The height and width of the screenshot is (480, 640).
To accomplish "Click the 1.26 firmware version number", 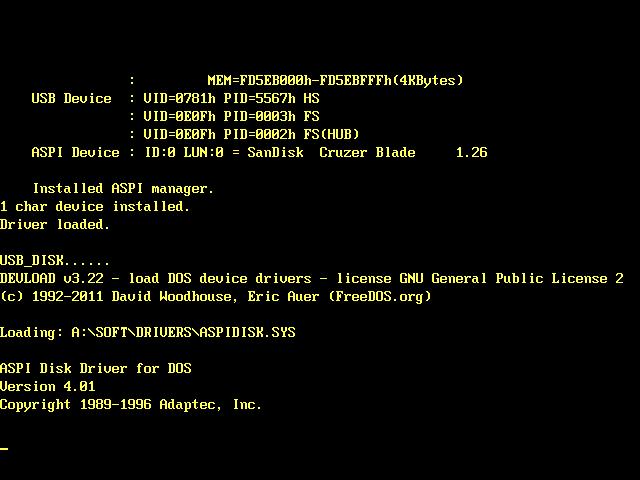I will (471, 152).
